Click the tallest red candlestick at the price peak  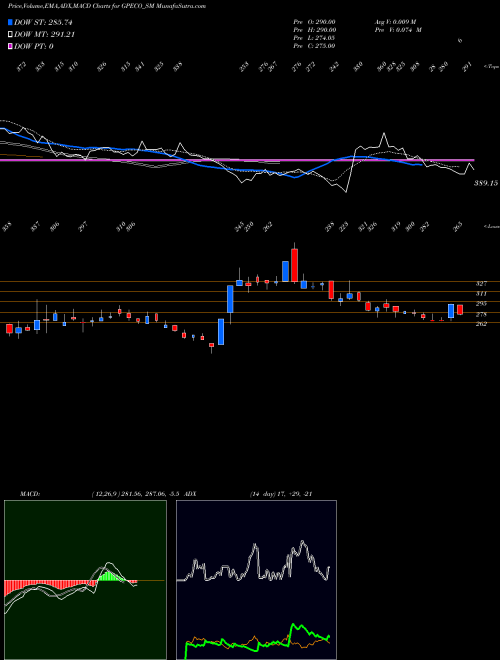294,265
